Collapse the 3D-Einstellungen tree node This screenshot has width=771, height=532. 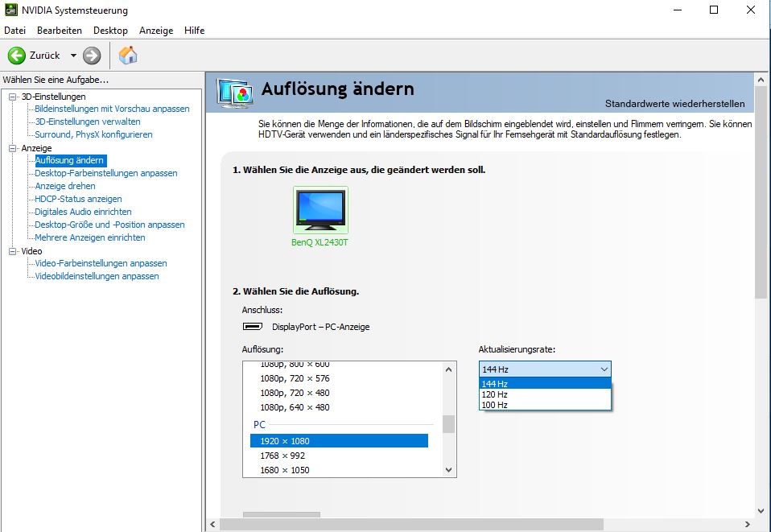point(13,97)
